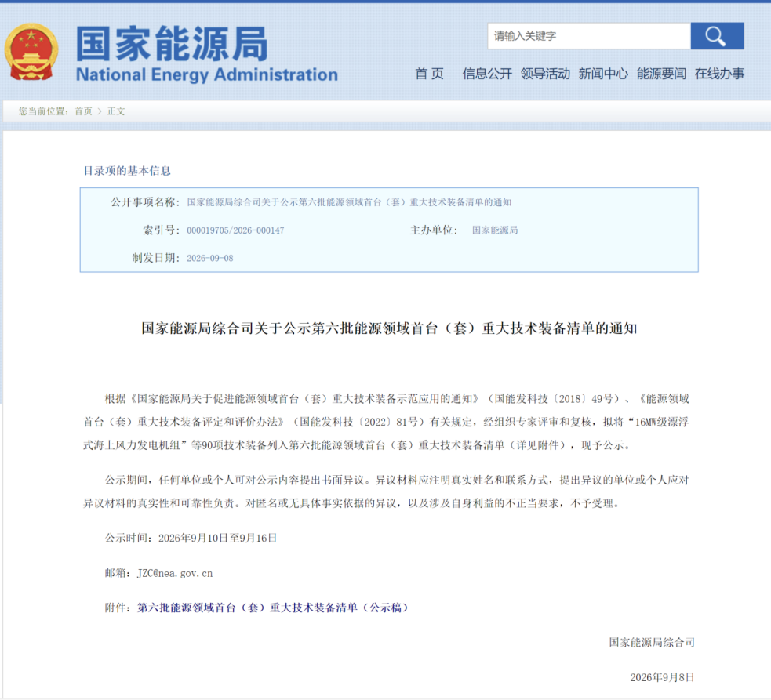Click the 首页 breadcrumb link

click(83, 111)
